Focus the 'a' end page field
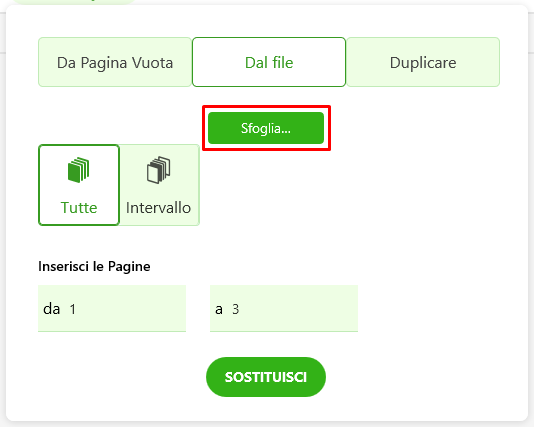The height and width of the screenshot is (427, 534). tap(284, 309)
